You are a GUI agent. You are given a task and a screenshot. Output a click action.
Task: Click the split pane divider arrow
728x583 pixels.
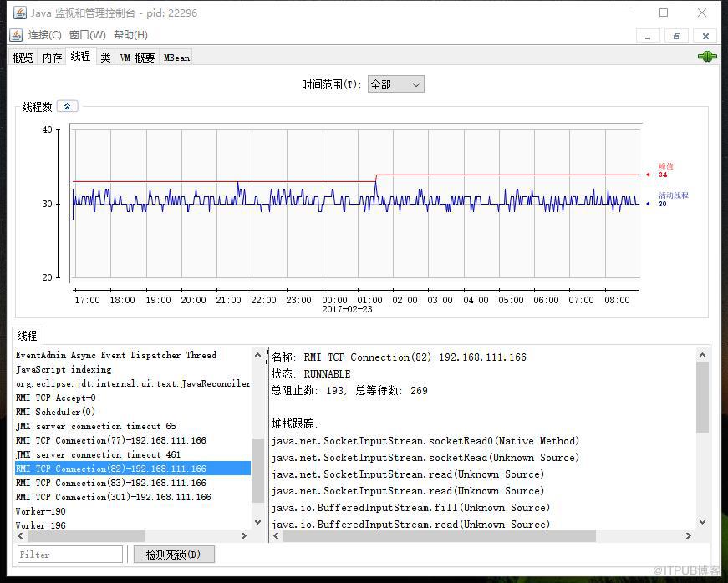267,357
